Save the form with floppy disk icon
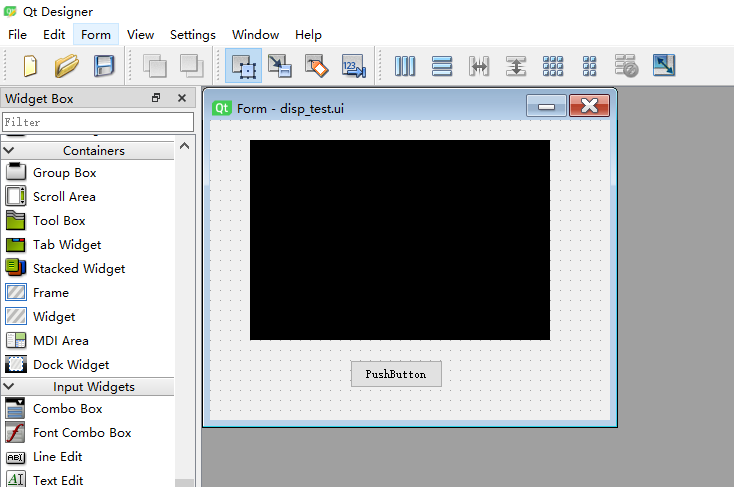The image size is (734, 487). coord(104,66)
